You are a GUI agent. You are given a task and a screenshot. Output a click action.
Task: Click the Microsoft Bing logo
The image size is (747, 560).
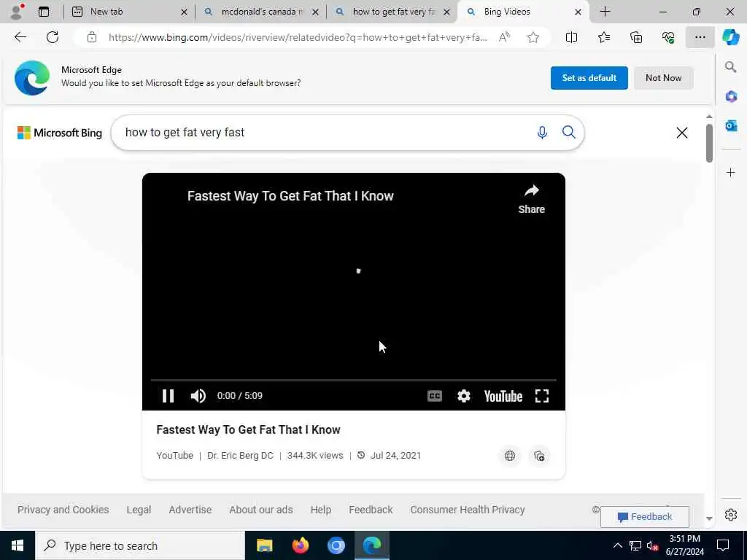(x=60, y=133)
